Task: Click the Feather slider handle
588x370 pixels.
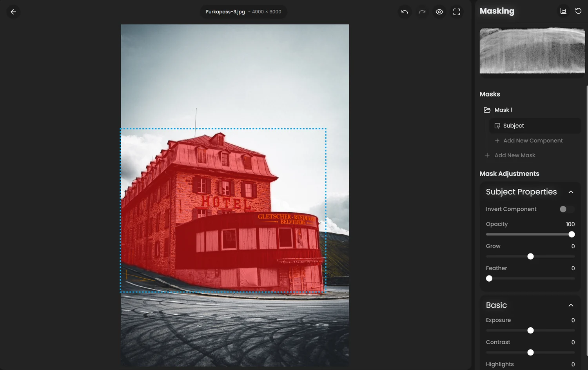Action: pyautogui.click(x=489, y=279)
